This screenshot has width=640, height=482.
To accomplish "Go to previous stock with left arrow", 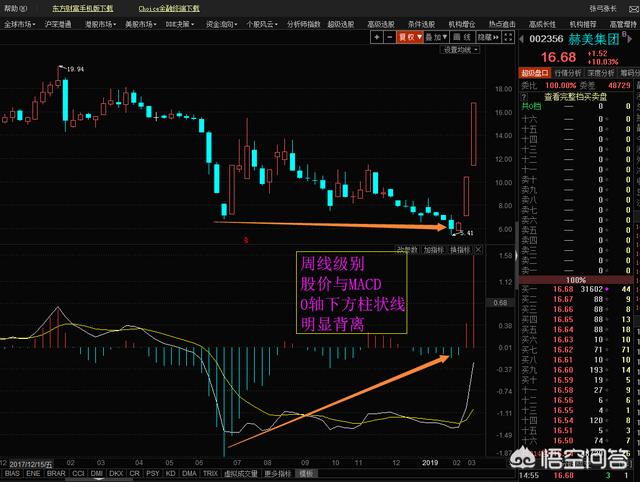I will click(x=521, y=39).
